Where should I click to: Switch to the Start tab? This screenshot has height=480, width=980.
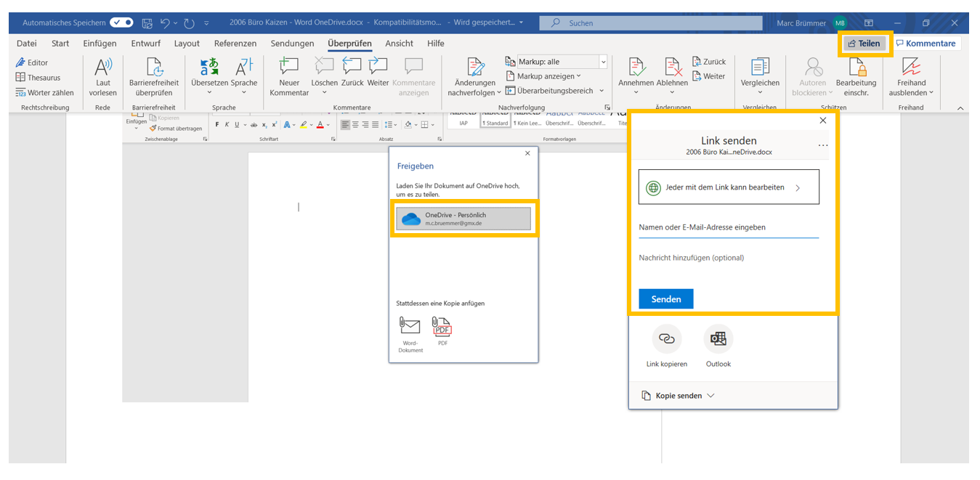(60, 44)
